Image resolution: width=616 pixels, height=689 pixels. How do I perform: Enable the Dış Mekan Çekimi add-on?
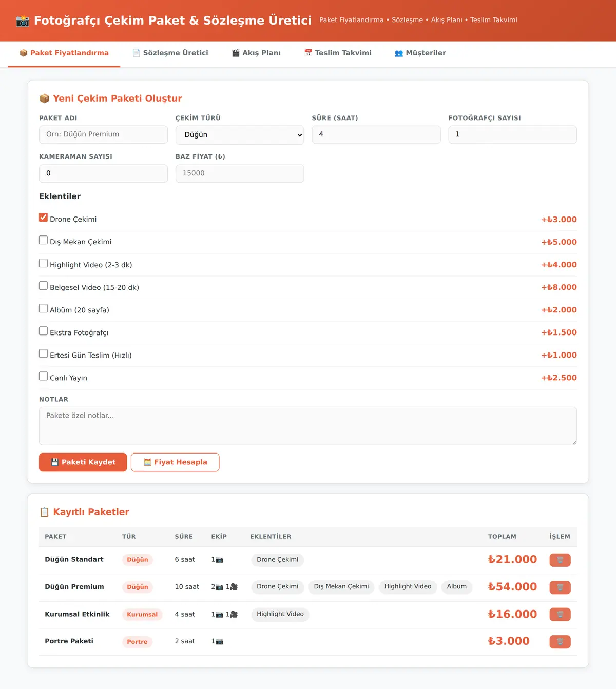tap(44, 240)
